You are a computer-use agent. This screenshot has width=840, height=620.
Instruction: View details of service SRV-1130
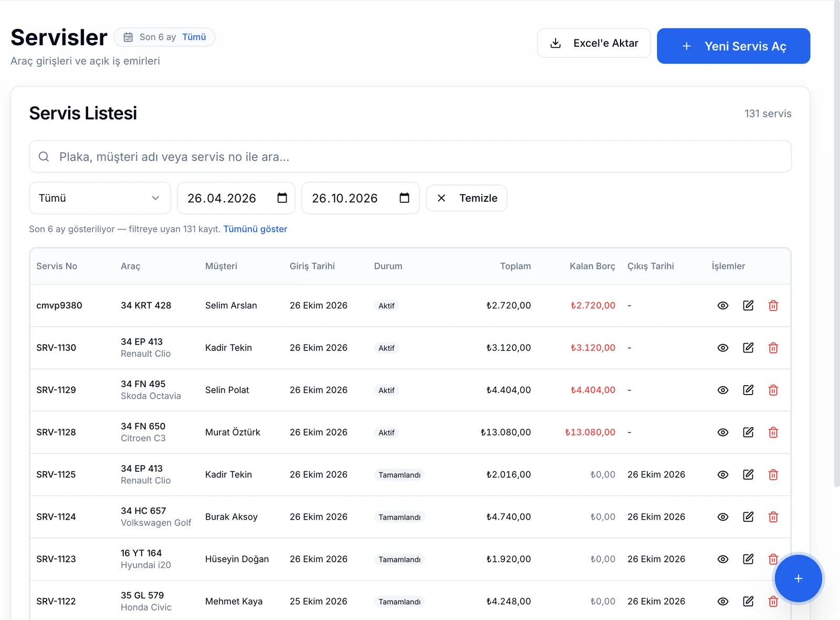[x=723, y=348]
